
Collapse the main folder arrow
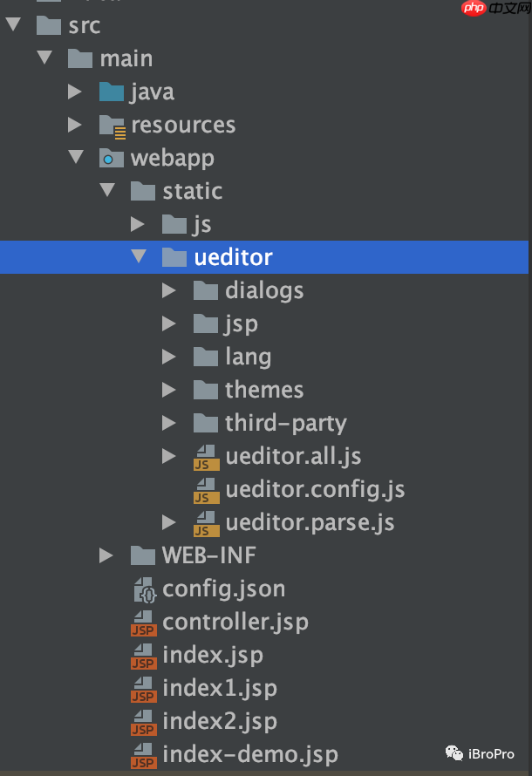[44, 58]
